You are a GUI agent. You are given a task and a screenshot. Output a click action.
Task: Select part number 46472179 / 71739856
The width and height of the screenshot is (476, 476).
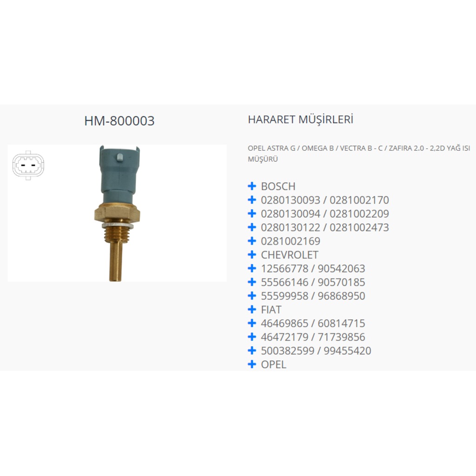tap(313, 337)
